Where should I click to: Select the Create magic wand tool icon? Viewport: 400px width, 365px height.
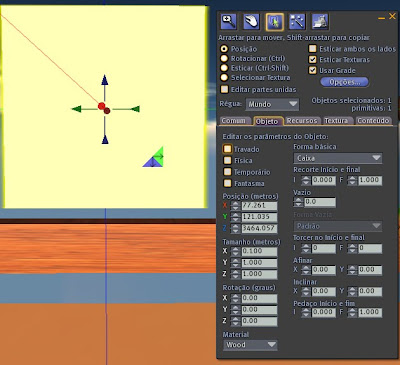(297, 21)
